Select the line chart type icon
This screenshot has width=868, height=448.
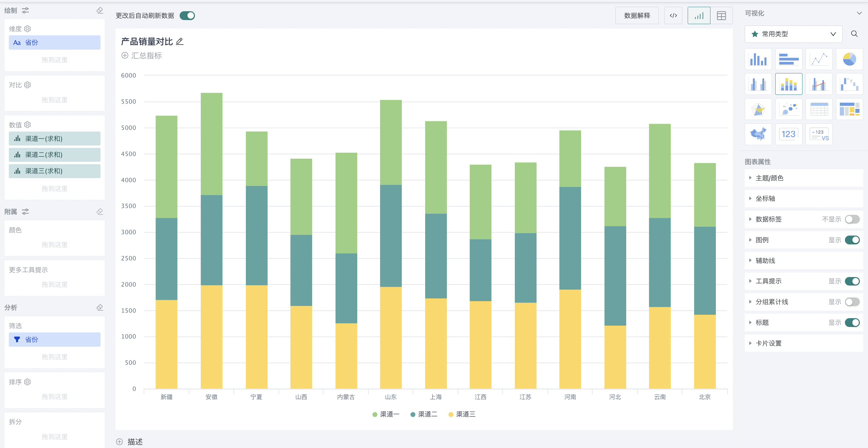tap(819, 59)
